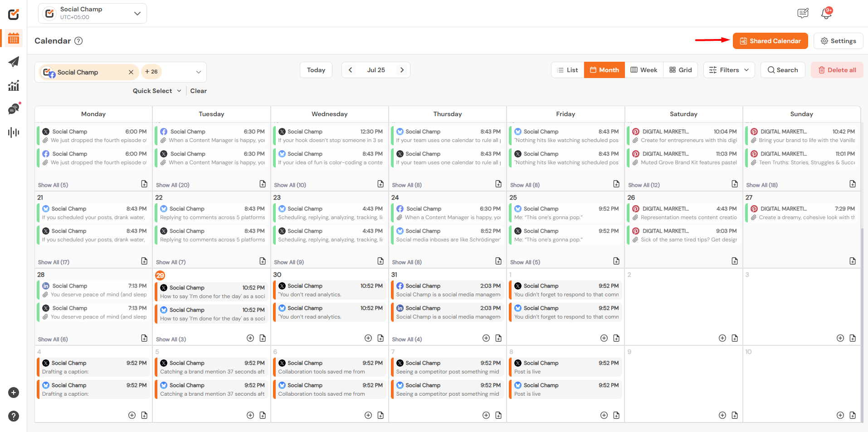The image size is (868, 432).
Task: Switch to List view
Action: coord(568,70)
